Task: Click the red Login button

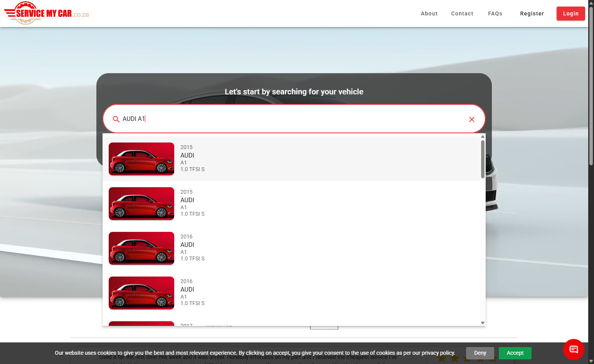Action: click(x=570, y=13)
